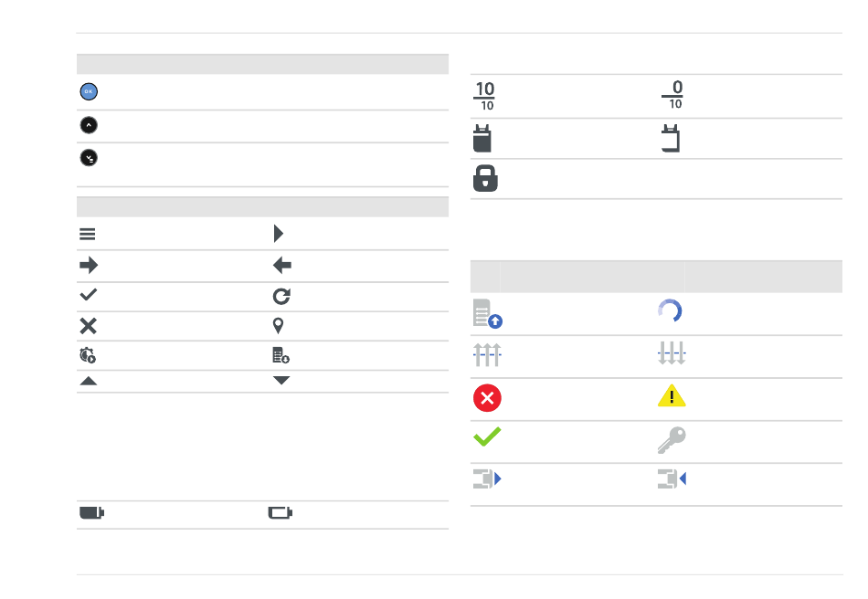The width and height of the screenshot is (868, 599).
Task: Click the padlock icon
Action: 485,178
